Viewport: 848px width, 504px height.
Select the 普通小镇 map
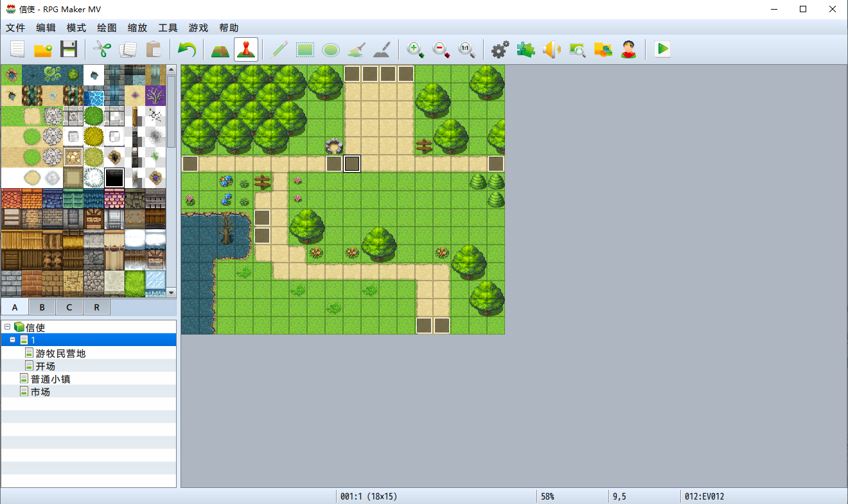(x=50, y=379)
